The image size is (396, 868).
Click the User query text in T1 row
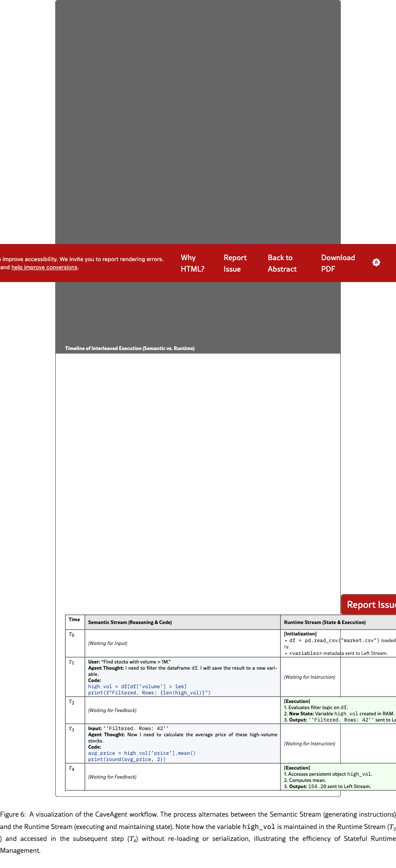click(x=129, y=662)
